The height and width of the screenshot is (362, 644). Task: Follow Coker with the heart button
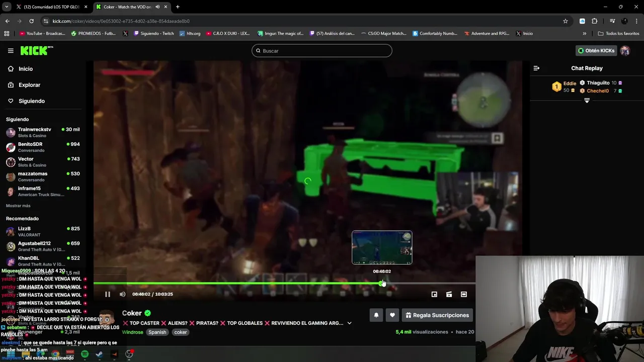click(392, 315)
